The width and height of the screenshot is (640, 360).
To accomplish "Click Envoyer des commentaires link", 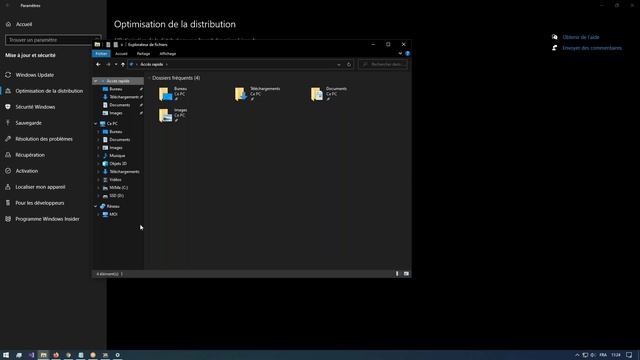I will tap(592, 48).
